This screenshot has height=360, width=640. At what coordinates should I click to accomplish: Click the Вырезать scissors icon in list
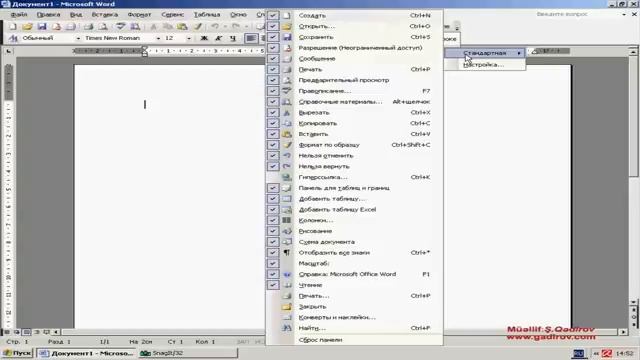point(287,113)
